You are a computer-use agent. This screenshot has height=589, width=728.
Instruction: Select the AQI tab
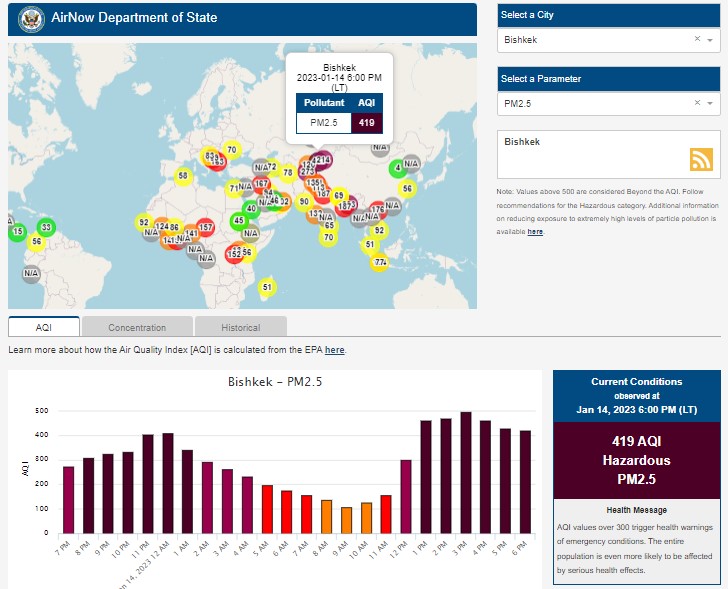[x=44, y=327]
